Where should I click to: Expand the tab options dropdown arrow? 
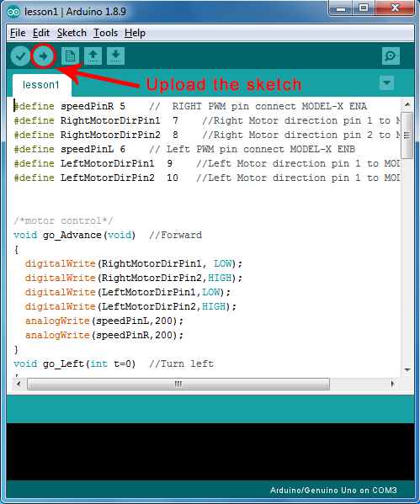tap(386, 83)
